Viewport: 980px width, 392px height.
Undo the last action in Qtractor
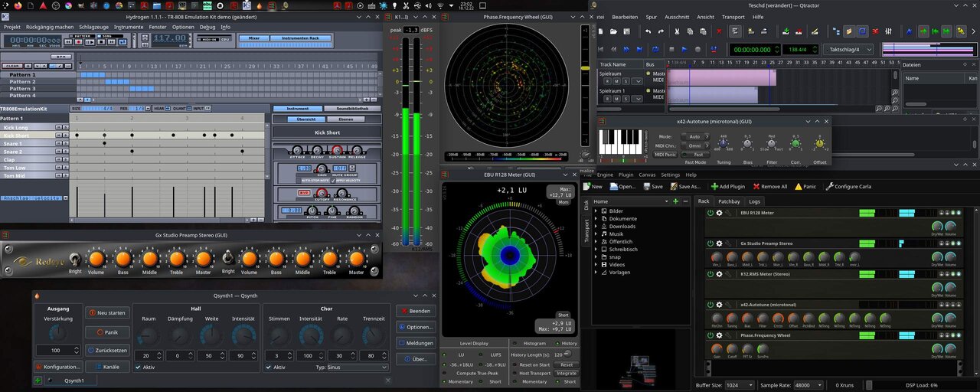(x=648, y=31)
